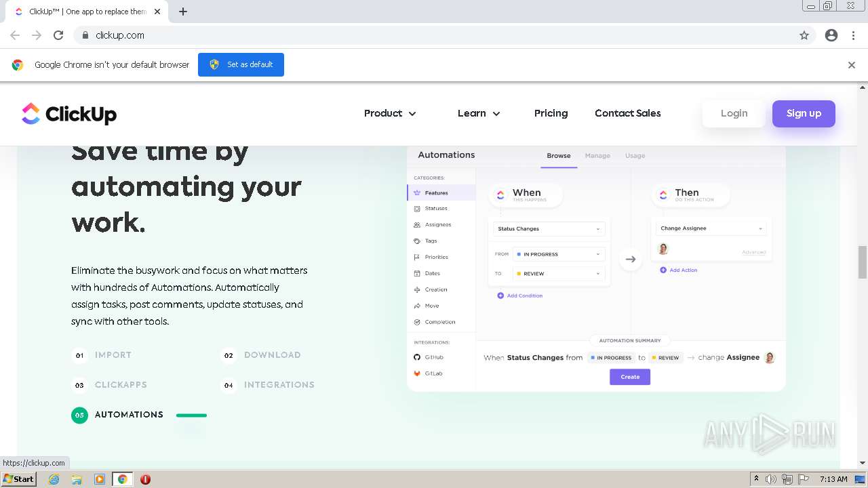
Task: Open File Explorer from the taskbar
Action: point(77,479)
